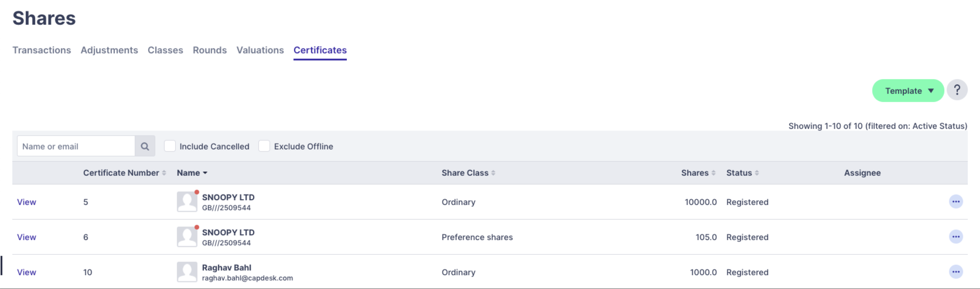Switch to the Transactions tab
980x289 pixels.
42,50
